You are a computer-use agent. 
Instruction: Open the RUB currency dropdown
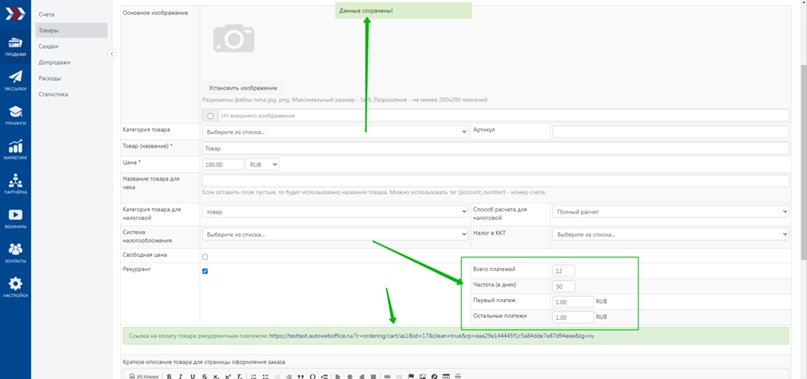coord(262,164)
